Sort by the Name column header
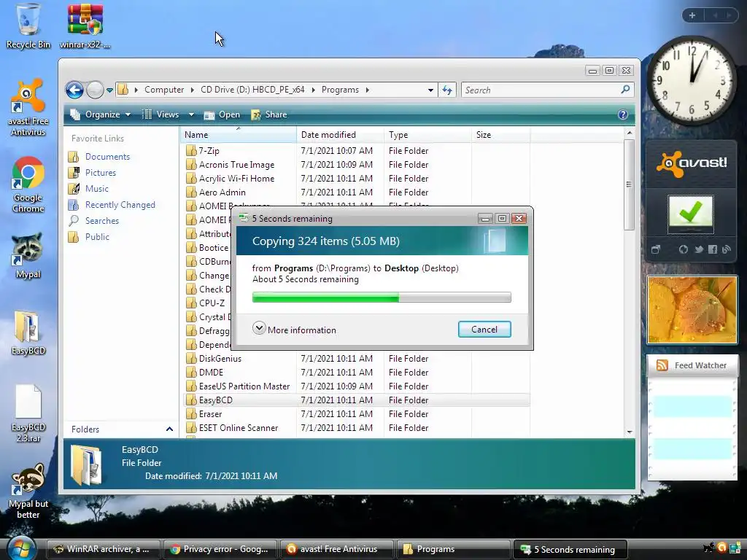This screenshot has height=560, width=747. click(239, 135)
